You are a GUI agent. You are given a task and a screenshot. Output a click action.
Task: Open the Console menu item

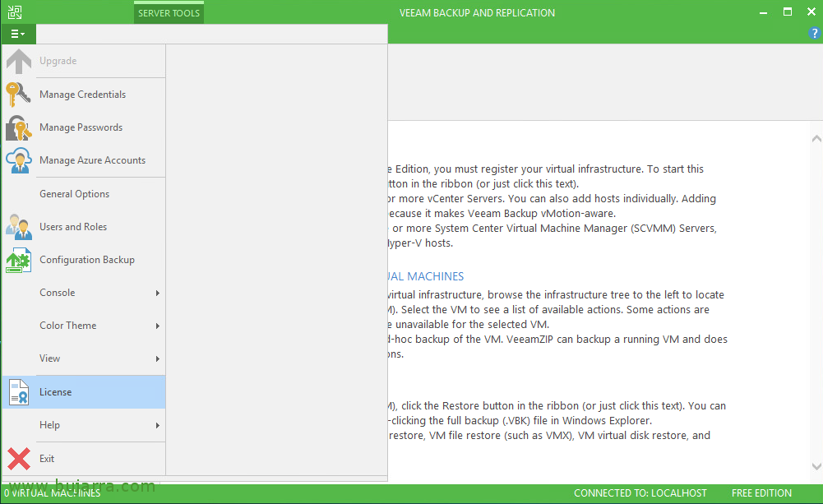[84, 293]
